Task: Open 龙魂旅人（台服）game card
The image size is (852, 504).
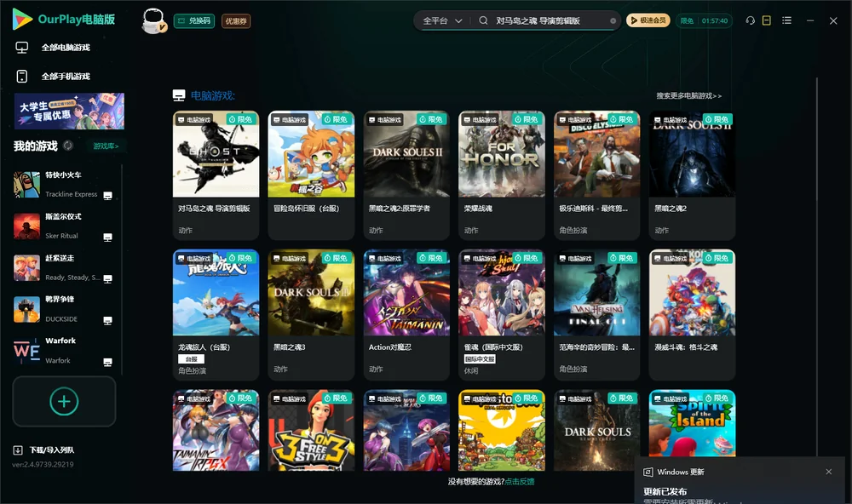Action: click(216, 314)
